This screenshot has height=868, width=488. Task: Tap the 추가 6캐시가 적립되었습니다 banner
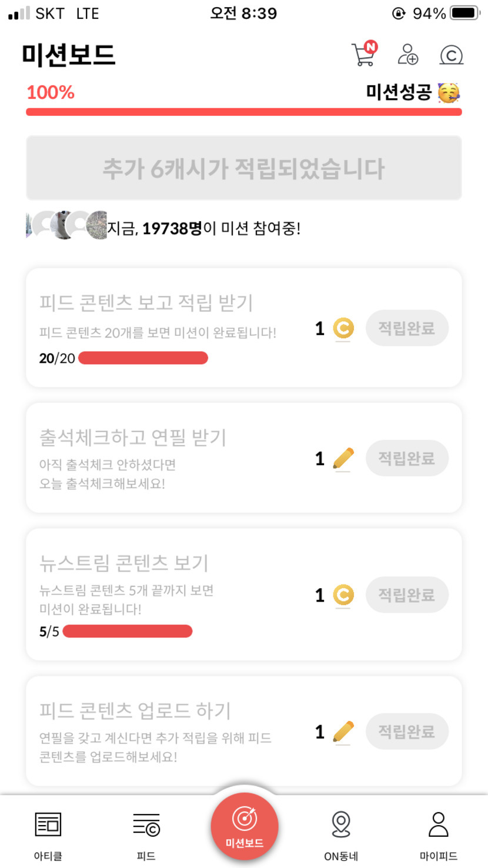click(243, 168)
